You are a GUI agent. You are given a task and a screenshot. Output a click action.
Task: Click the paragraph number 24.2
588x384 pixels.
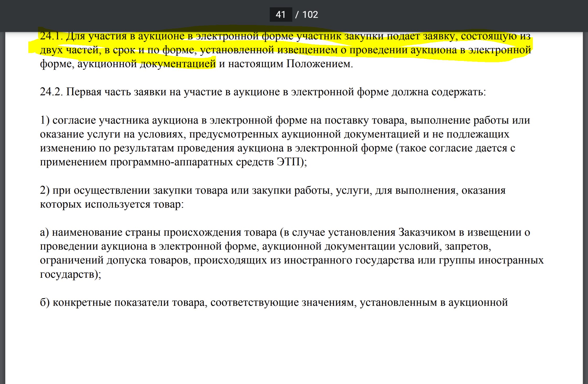coord(51,92)
